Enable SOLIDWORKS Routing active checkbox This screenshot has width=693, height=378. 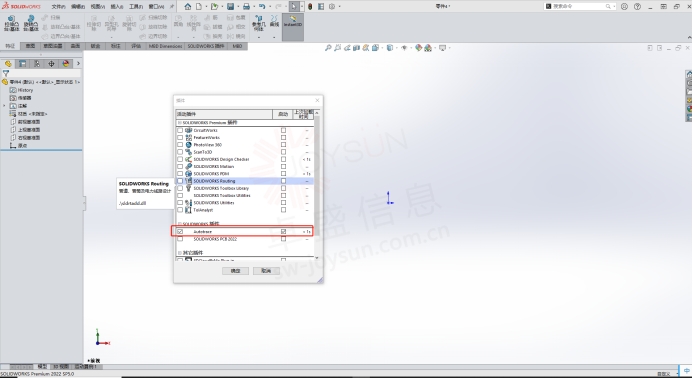(180, 181)
